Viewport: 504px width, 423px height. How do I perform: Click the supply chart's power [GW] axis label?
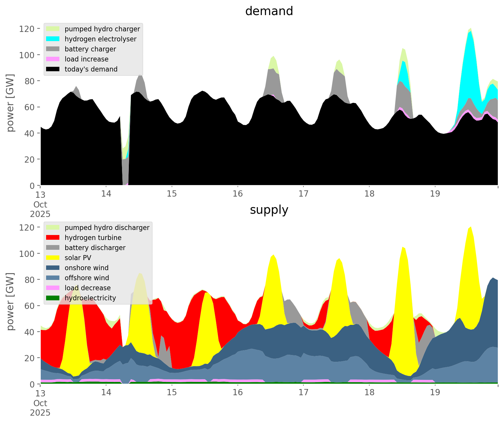point(10,302)
